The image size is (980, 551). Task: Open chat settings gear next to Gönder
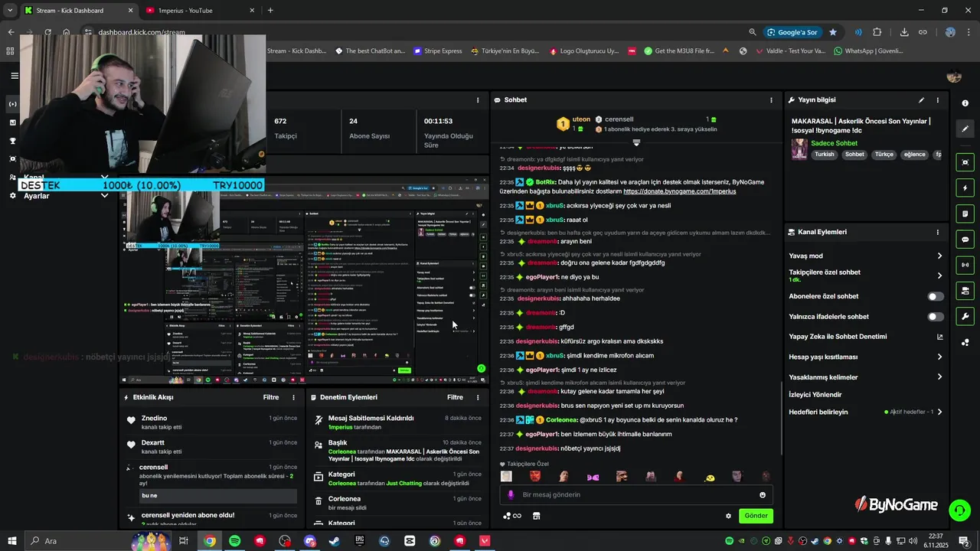pos(728,516)
